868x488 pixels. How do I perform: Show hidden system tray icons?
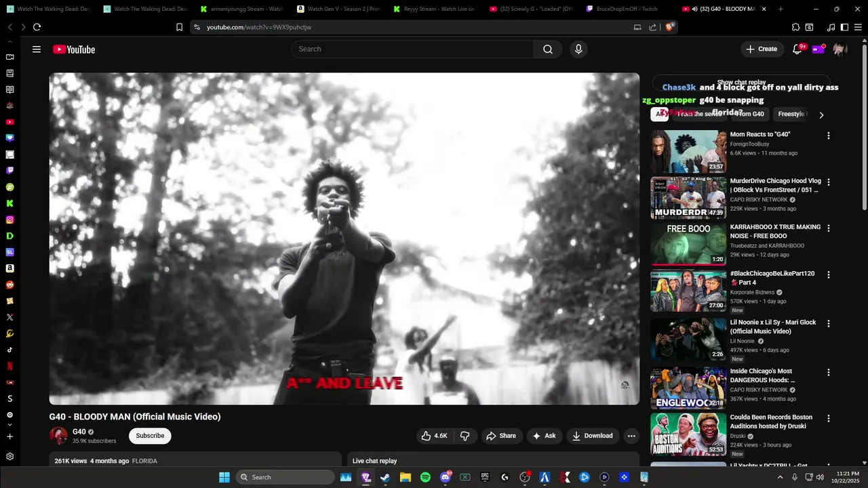point(780,477)
